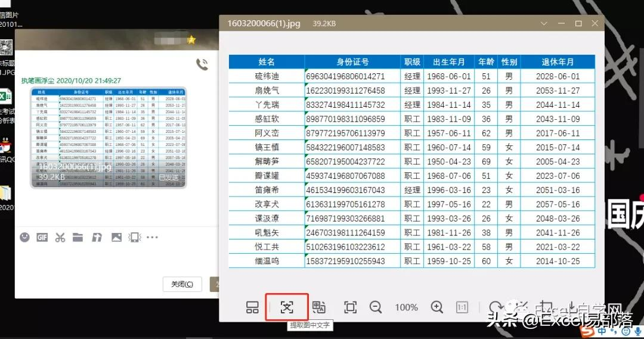Screen dimensions: 644x339
Task: Take a screenshot with scissors tool
Action: [60, 237]
